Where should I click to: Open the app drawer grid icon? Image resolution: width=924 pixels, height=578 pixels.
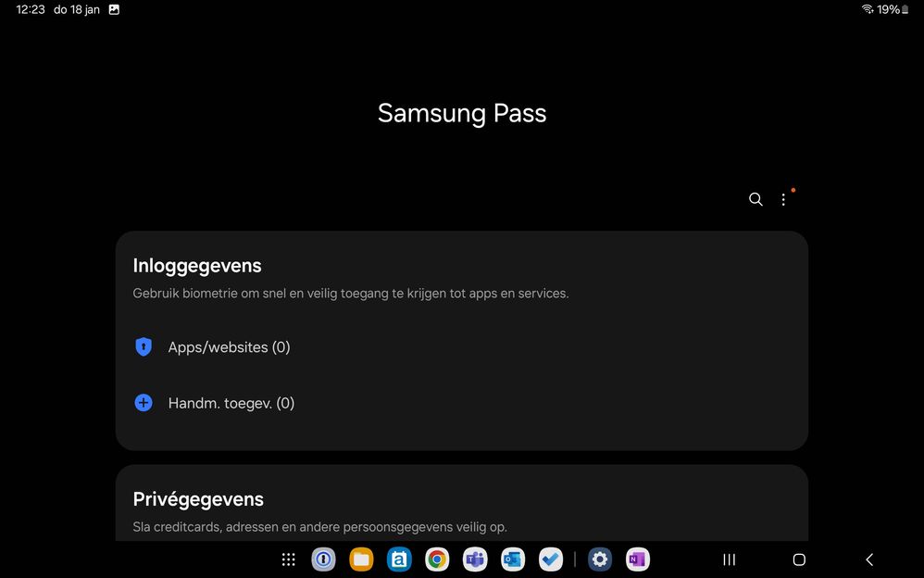[288, 559]
